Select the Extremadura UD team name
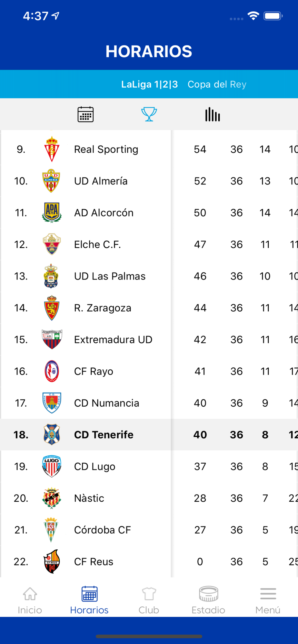 [x=113, y=340]
